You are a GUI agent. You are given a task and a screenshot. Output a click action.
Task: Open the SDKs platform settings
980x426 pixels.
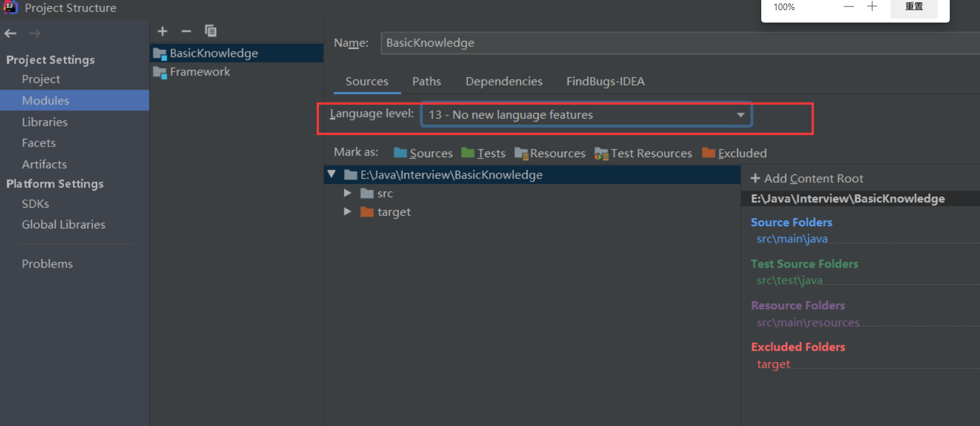click(35, 204)
